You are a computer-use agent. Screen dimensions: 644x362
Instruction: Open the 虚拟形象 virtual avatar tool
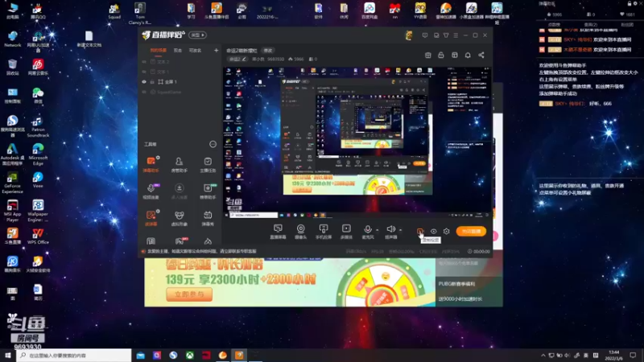coord(179,218)
